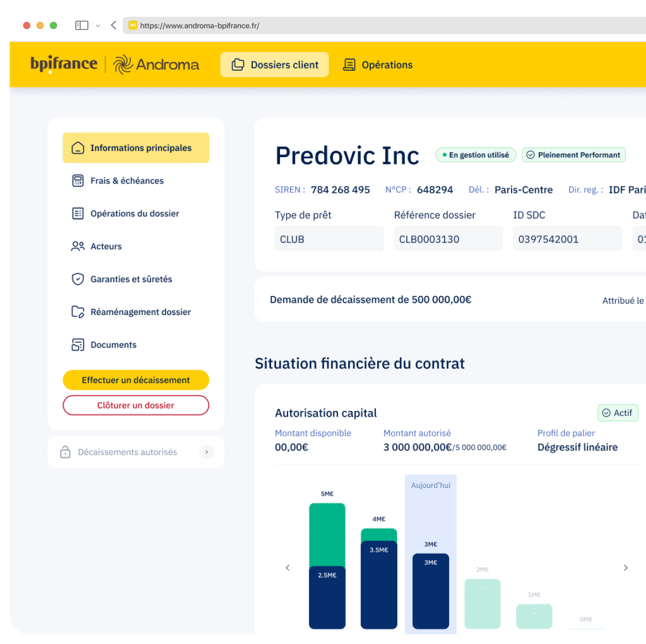Click the Garanties et sûretés shield icon

pyautogui.click(x=78, y=279)
